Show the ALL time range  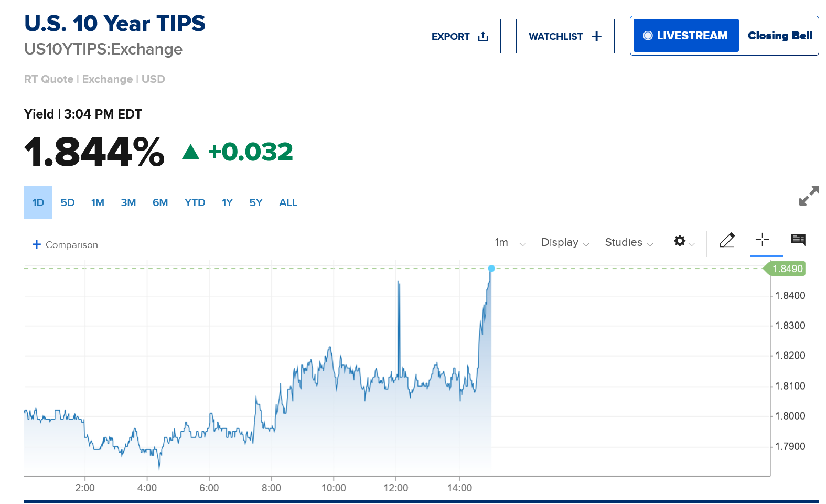(288, 202)
